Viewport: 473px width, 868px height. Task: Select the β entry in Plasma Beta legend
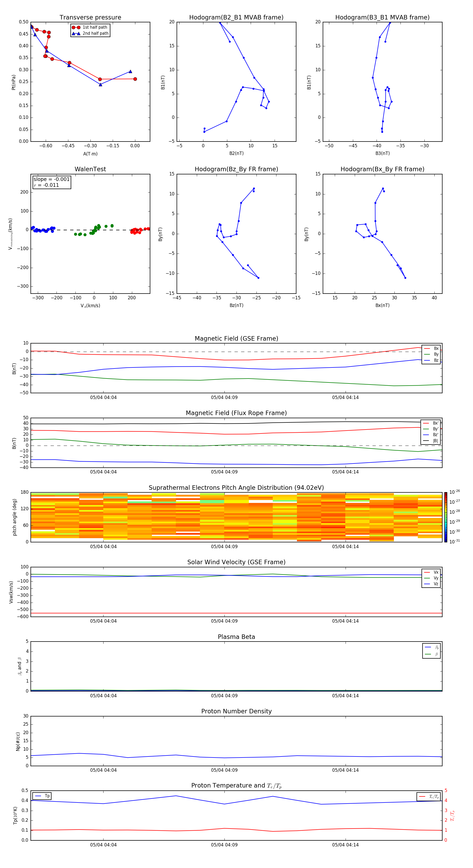pos(431,654)
